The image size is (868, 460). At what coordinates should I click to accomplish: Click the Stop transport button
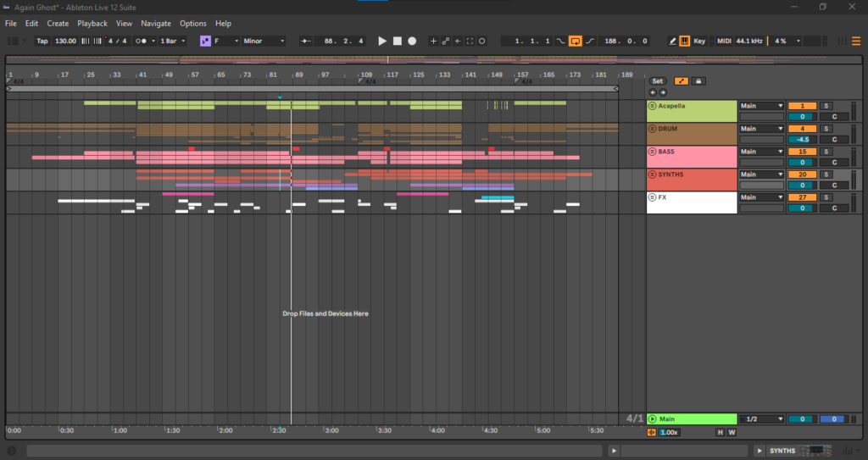coord(397,41)
